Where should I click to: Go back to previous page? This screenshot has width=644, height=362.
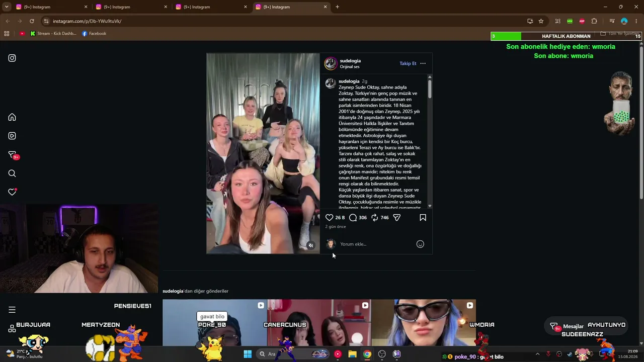8,21
